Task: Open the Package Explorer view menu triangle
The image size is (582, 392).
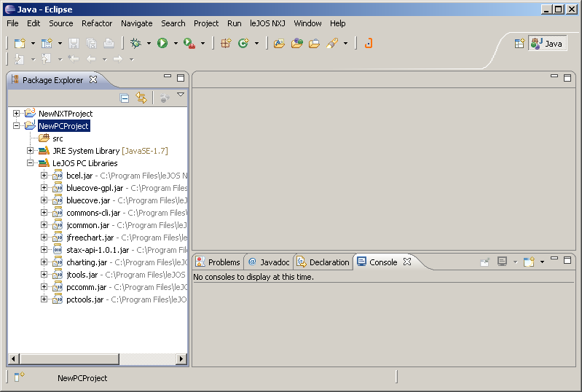Action: coord(181,94)
